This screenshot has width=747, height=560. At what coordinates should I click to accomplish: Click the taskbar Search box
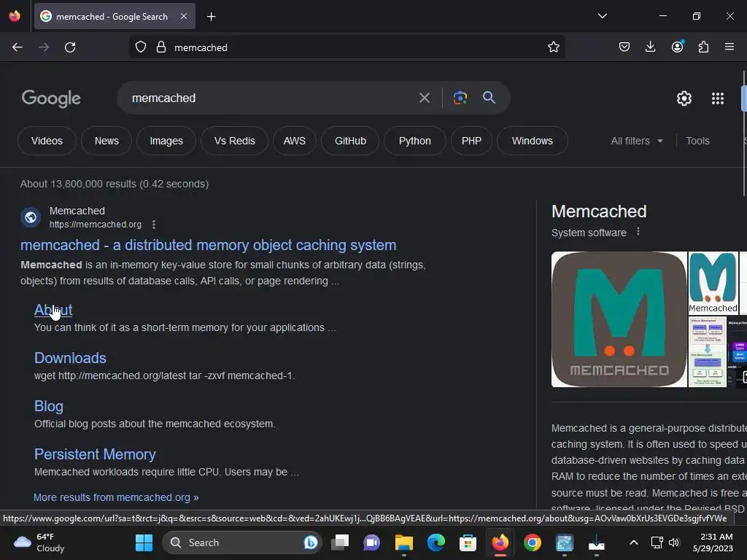[x=242, y=542]
